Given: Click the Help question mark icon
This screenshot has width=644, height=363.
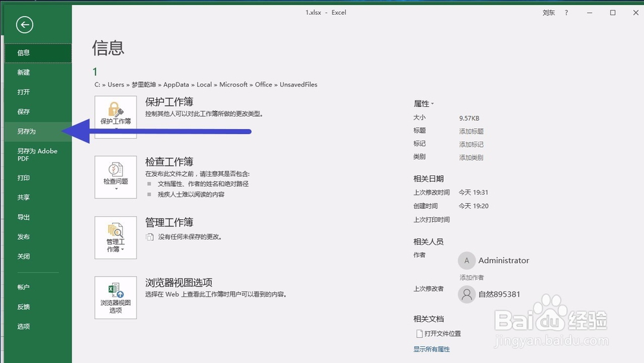Looking at the screenshot, I should click(566, 13).
